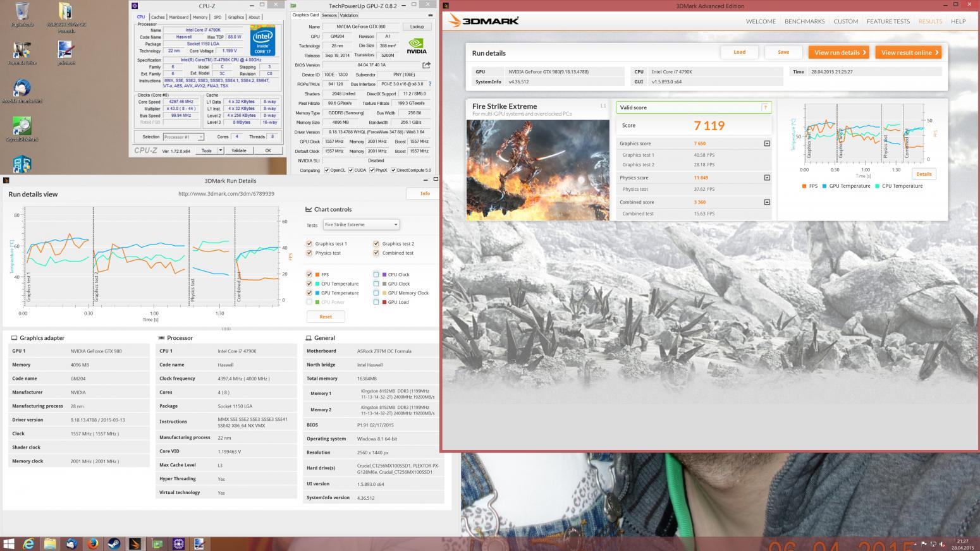The image size is (980, 551).
Task: Uncheck Physics test checkbox
Action: (309, 253)
